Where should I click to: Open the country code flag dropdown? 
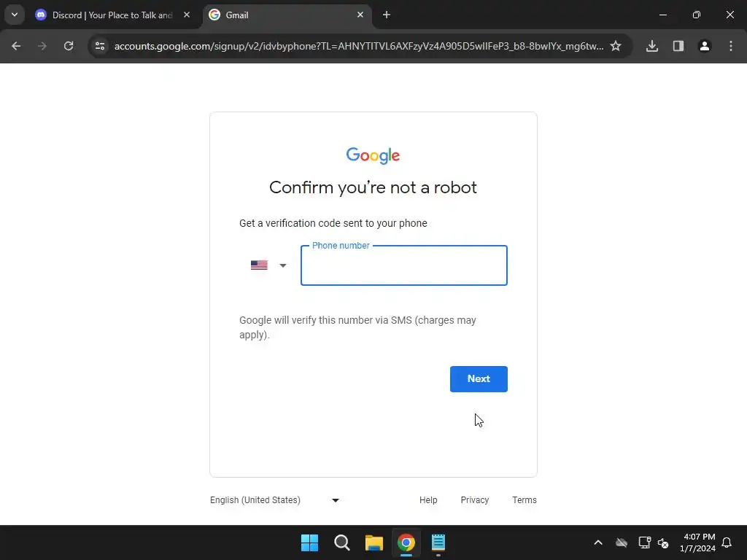click(x=268, y=265)
